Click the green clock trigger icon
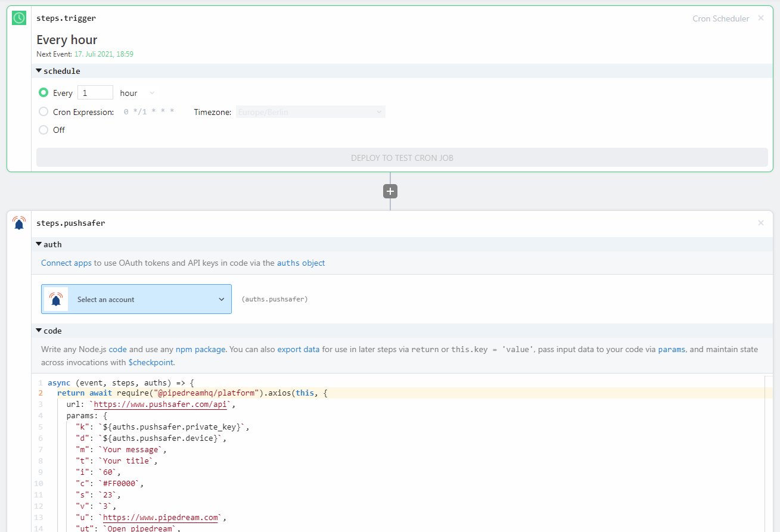The image size is (780, 532). pos(19,18)
